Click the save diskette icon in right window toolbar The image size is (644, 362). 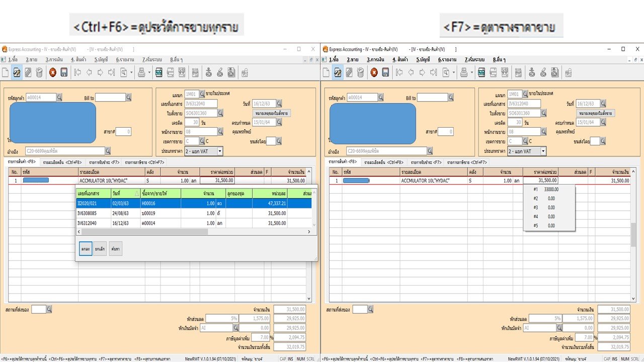tap(385, 72)
